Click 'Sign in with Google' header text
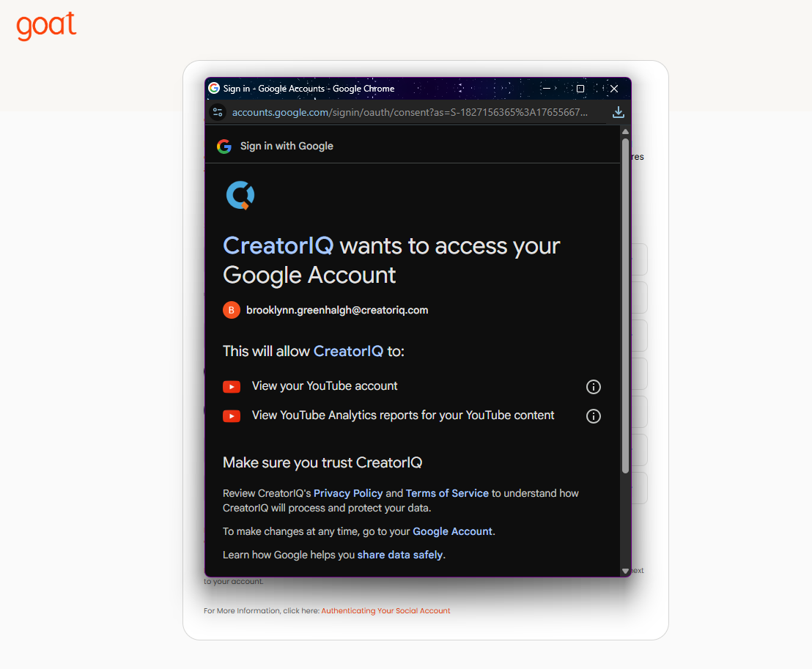This screenshot has height=669, width=812. pos(287,147)
